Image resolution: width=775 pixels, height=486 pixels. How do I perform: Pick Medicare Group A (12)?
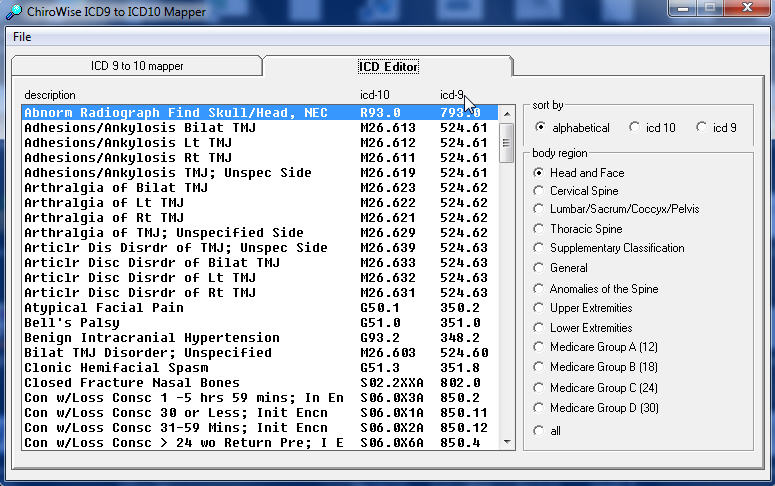596,347
